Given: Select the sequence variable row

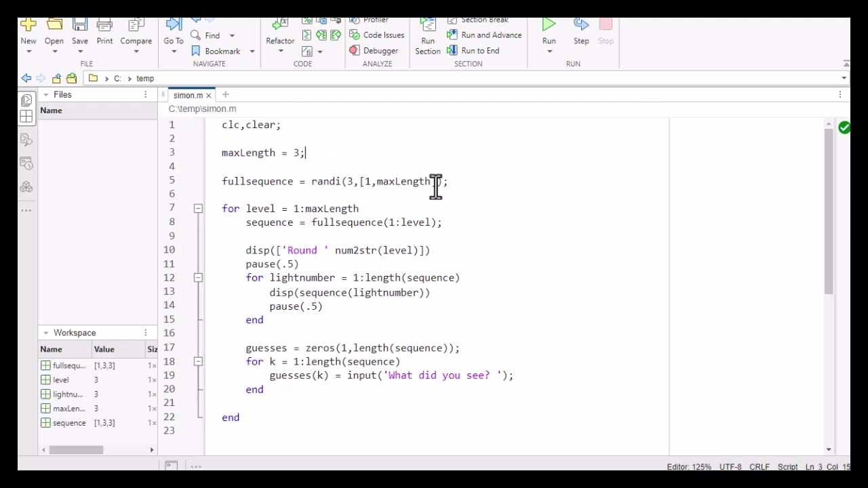Looking at the screenshot, I should click(x=98, y=423).
